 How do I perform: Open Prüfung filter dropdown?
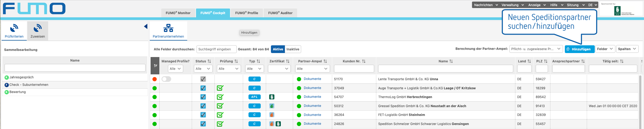point(229,69)
